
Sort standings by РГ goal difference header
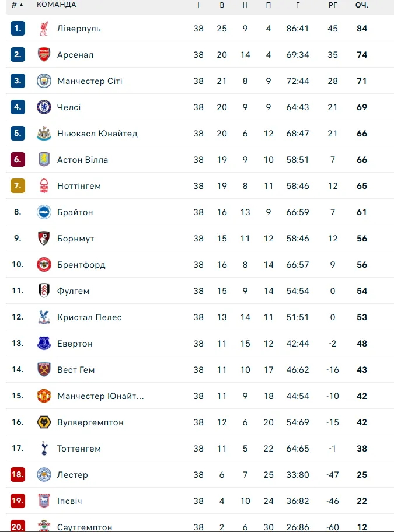(333, 5)
